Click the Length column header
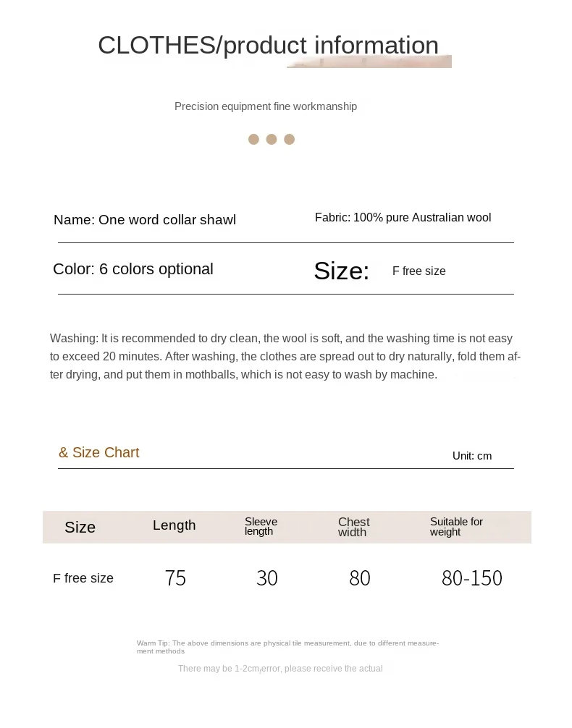Screen dimensions: 572x728 click(x=174, y=525)
